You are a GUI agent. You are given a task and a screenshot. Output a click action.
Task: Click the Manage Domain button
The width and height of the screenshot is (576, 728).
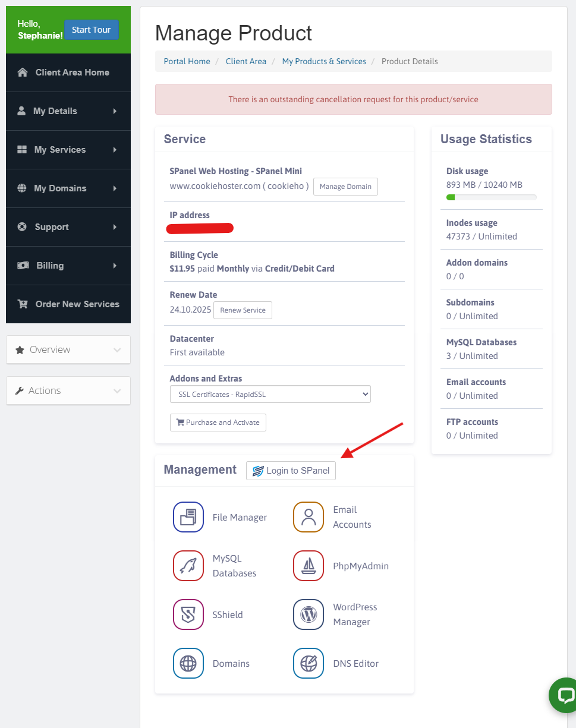(x=345, y=187)
